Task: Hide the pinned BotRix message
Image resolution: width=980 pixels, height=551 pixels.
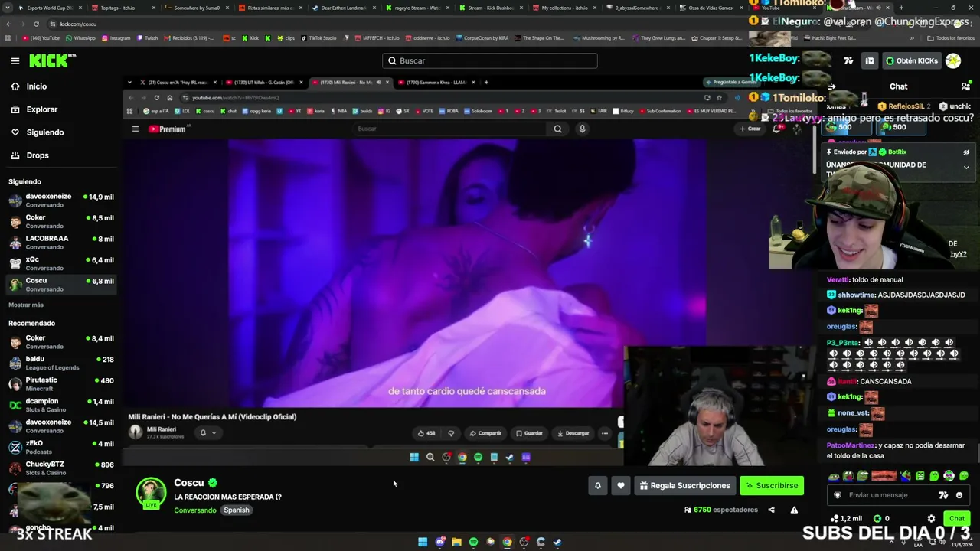Action: point(966,152)
